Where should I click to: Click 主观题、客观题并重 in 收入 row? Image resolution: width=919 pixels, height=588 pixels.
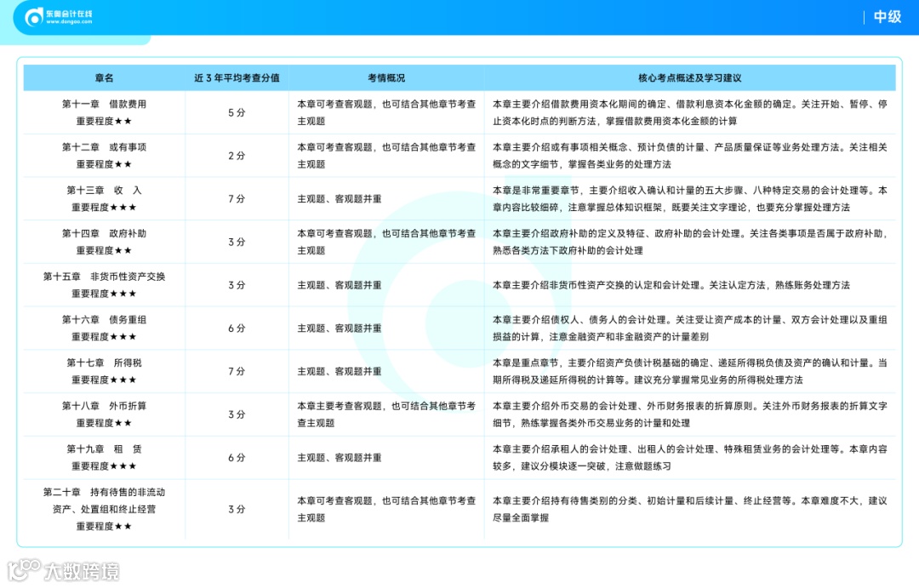point(340,199)
